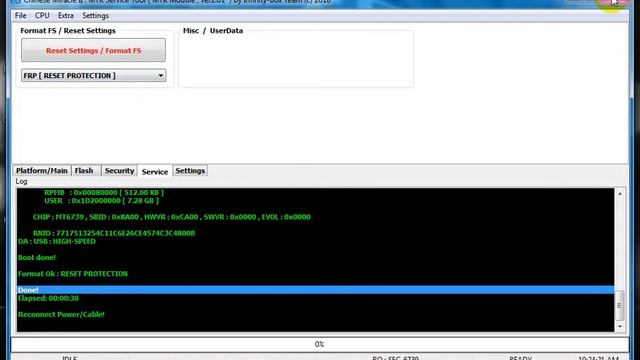
Task: Click the 'Reconnect Power/Cable!' log line
Action: (x=61, y=314)
